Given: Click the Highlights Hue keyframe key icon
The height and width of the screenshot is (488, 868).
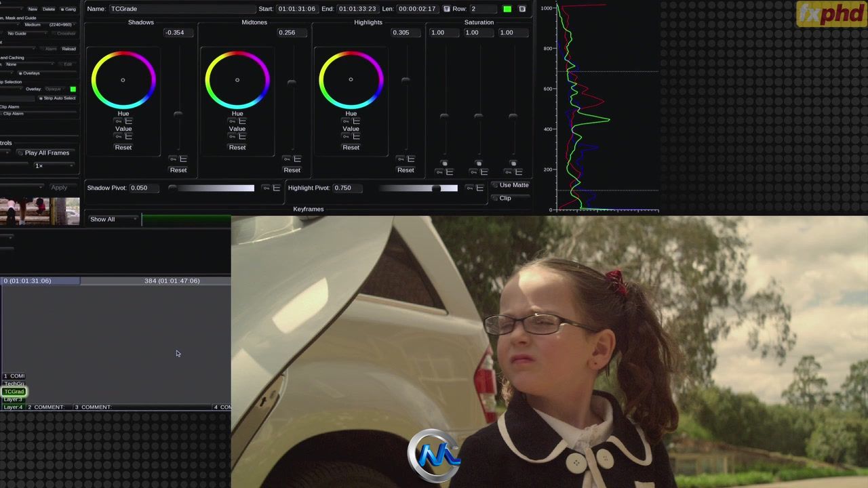Looking at the screenshot, I should click(346, 121).
